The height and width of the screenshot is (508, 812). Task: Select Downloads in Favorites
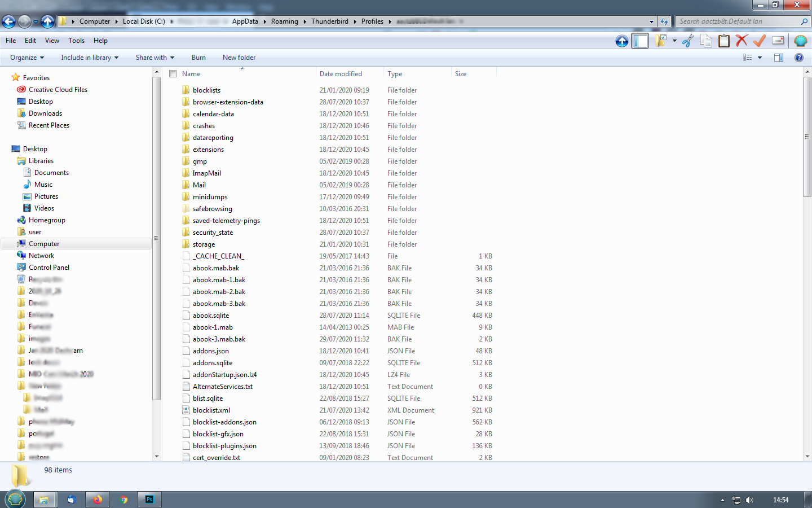pyautogui.click(x=45, y=113)
